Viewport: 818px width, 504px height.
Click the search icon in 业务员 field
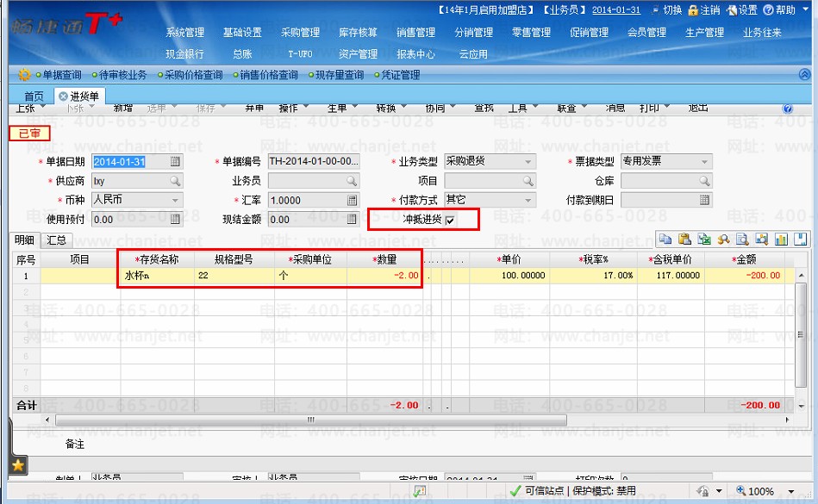click(353, 181)
